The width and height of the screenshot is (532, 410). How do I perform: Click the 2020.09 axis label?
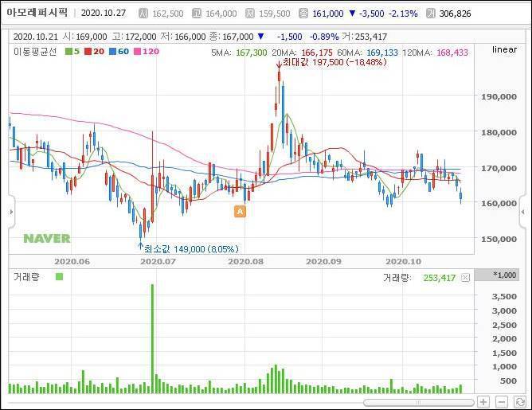(323, 261)
